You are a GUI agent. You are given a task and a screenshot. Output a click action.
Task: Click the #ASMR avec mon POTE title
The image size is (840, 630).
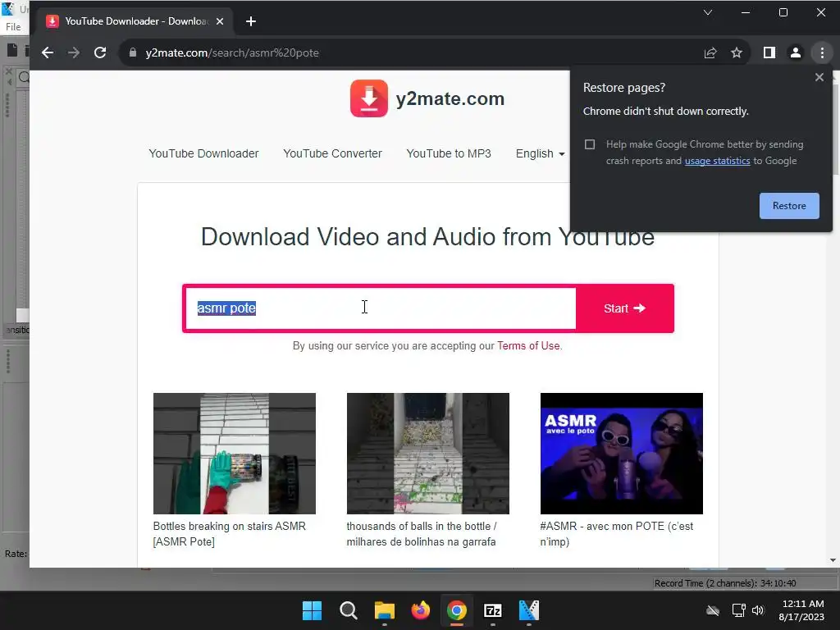pos(617,534)
